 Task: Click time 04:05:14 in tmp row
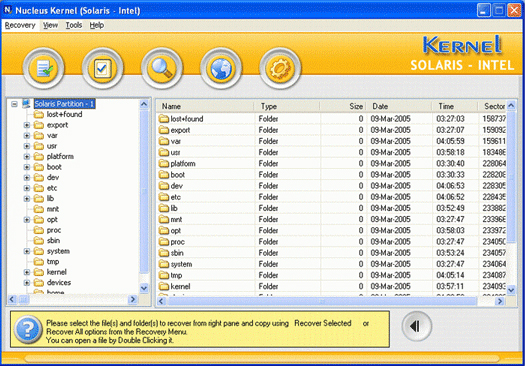tap(450, 275)
